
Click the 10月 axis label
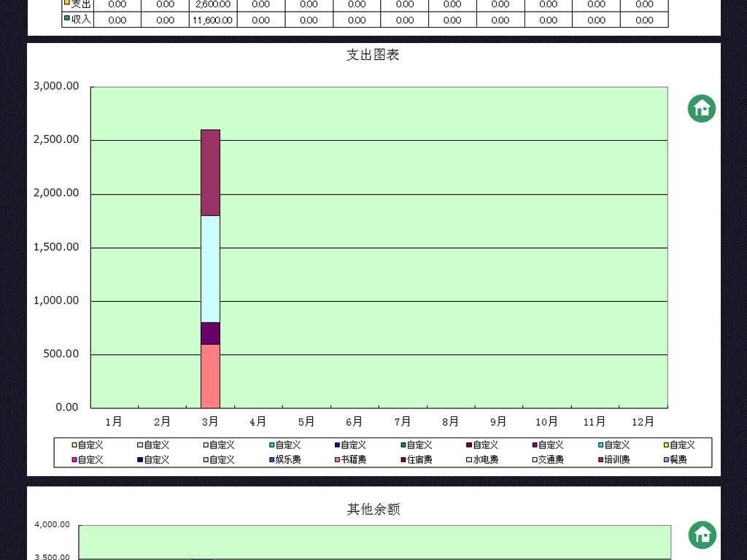click(x=546, y=421)
